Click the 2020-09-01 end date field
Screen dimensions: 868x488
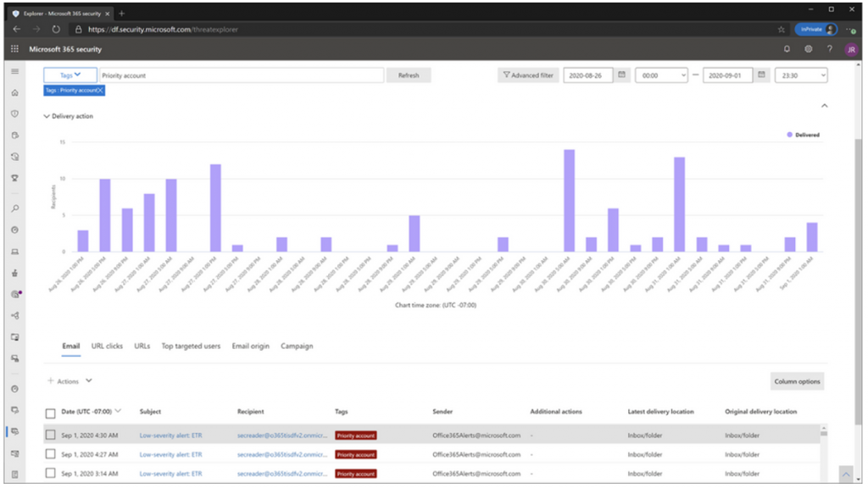click(727, 75)
